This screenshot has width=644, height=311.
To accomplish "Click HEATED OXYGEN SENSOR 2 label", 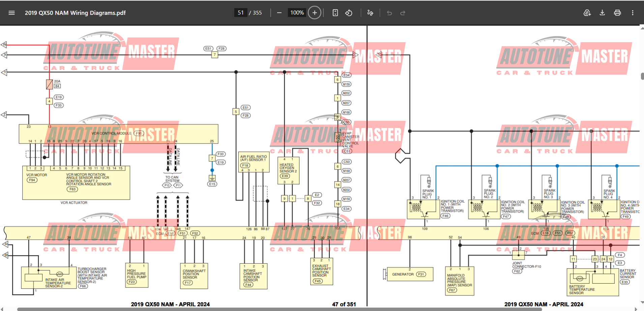I will pos(288,168).
